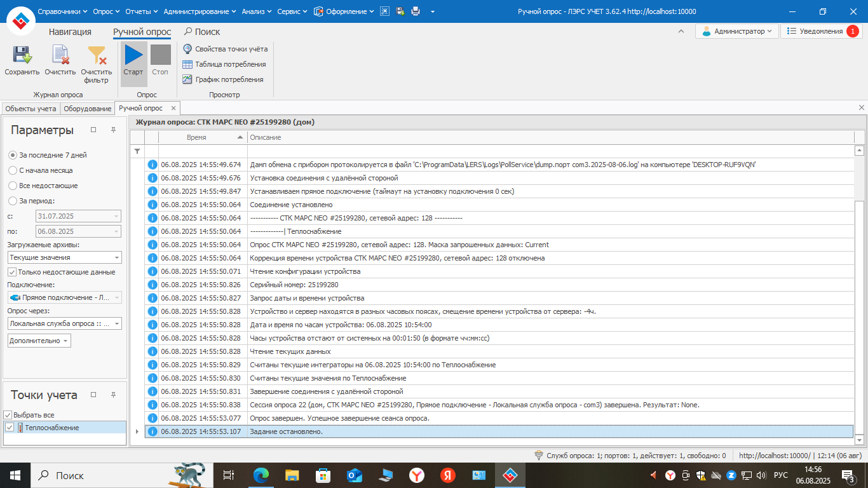
Task: Expand the 'Администратор' user dropdown
Action: (x=737, y=31)
